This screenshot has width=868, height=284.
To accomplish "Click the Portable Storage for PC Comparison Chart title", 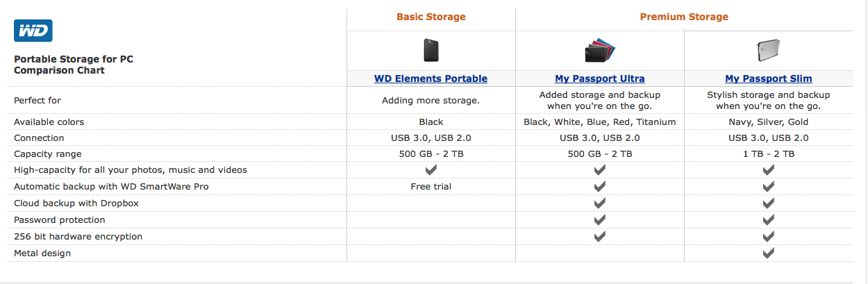I will point(74,65).
